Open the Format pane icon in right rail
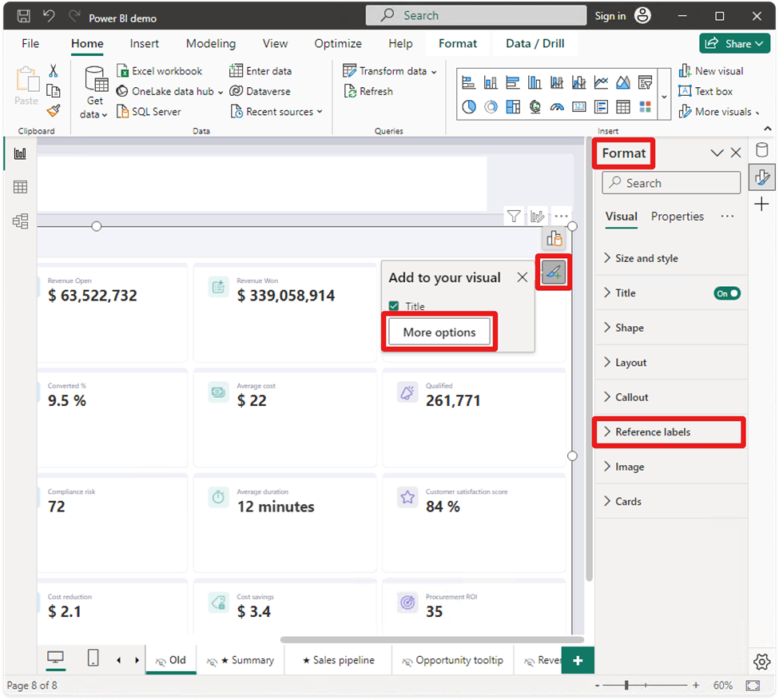This screenshot has width=779, height=700. [x=761, y=177]
